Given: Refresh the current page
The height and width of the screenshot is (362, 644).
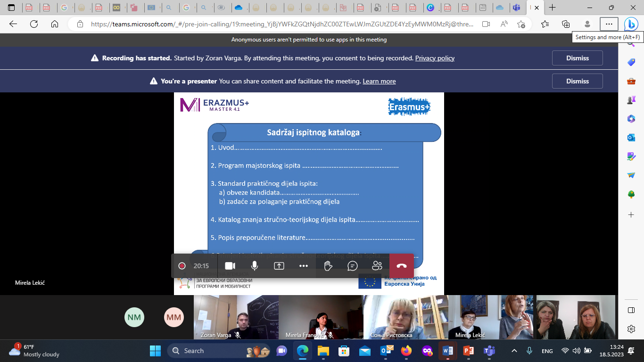Looking at the screenshot, I should 34,24.
